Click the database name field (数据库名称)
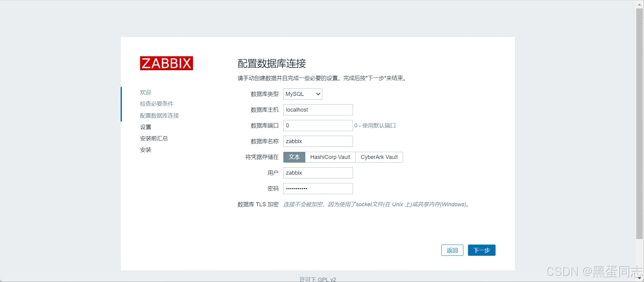 pyautogui.click(x=318, y=141)
